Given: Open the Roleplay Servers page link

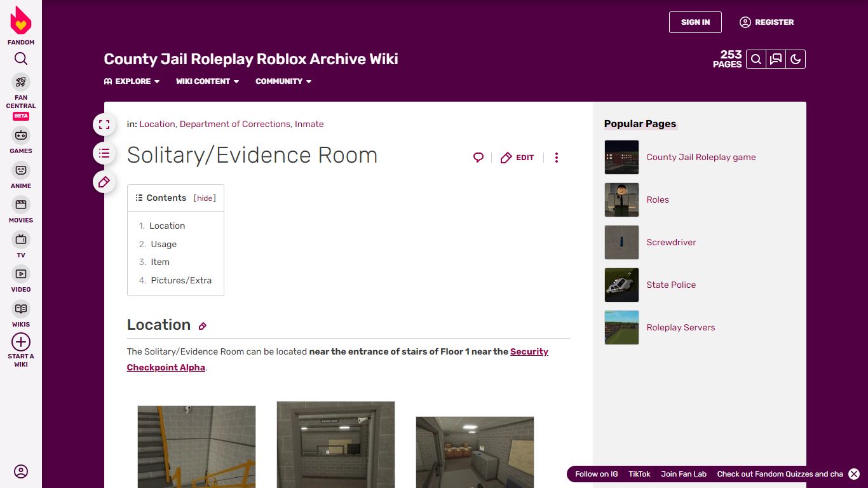Looking at the screenshot, I should click(x=681, y=327).
